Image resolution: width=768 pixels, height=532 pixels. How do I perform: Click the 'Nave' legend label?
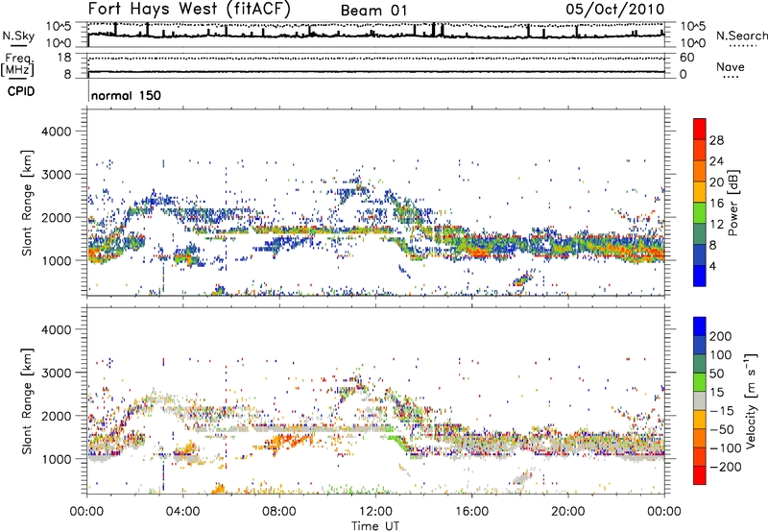click(x=731, y=66)
